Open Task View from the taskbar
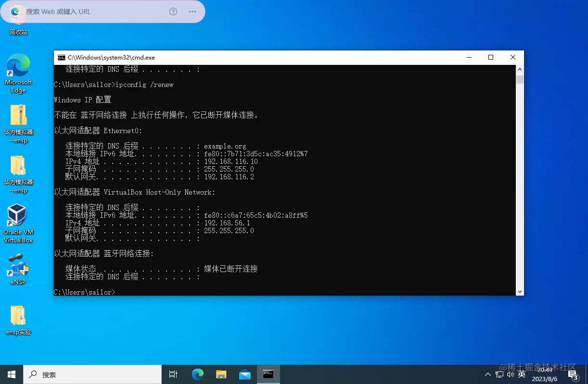Screen dimensions: 588x384 point(173,374)
